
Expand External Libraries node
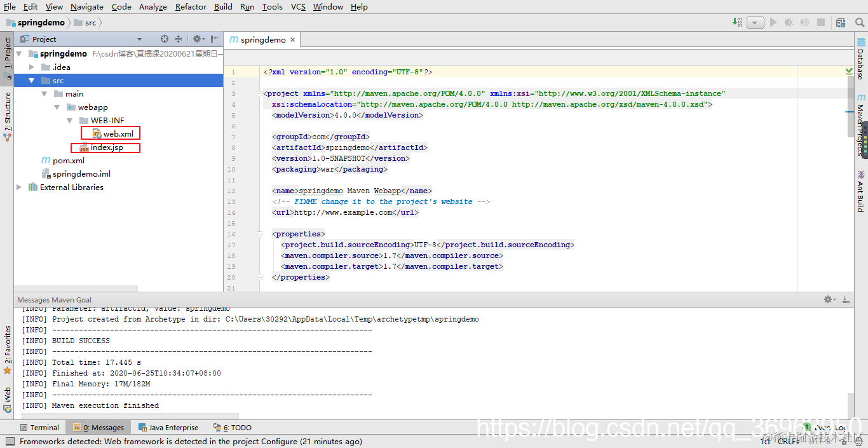coord(20,187)
